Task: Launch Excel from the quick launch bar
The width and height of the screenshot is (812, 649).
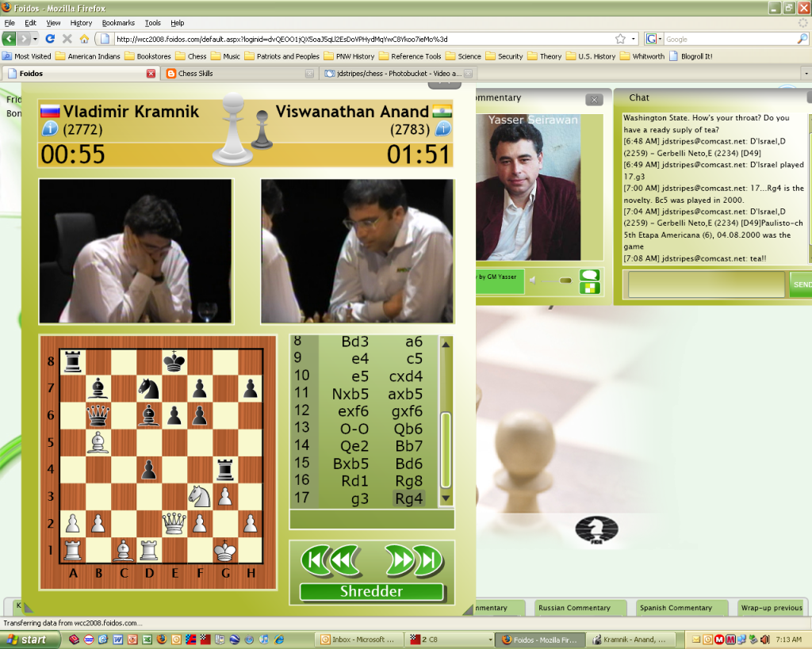Action: 147,639
